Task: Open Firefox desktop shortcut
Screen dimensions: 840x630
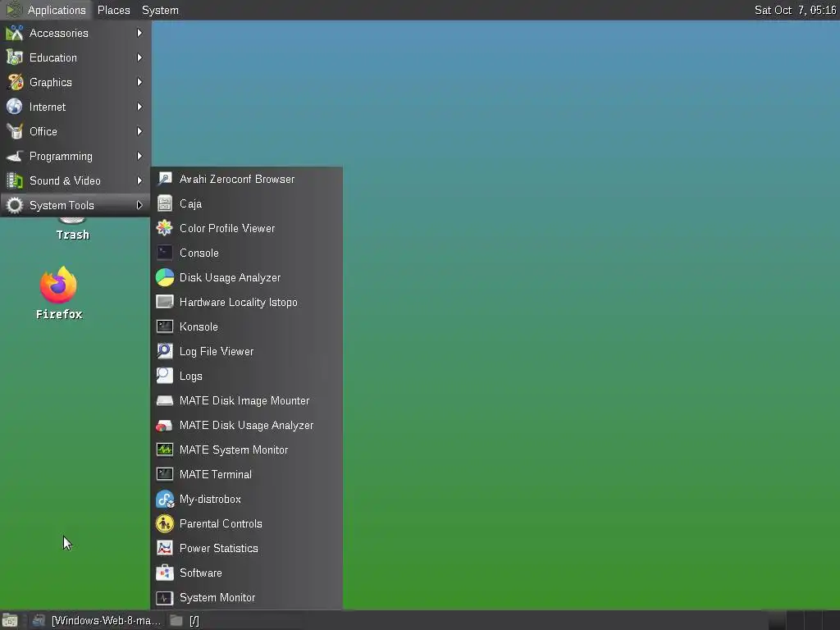Action: 59,293
